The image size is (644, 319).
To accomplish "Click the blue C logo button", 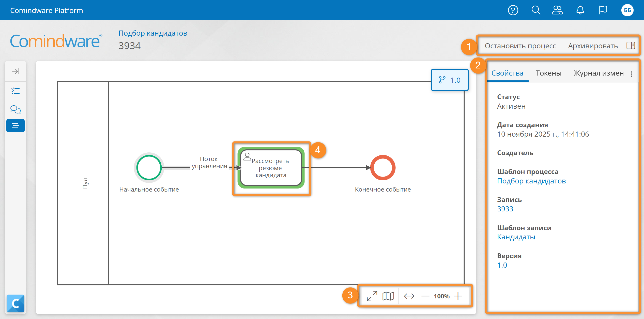I will (x=16, y=303).
